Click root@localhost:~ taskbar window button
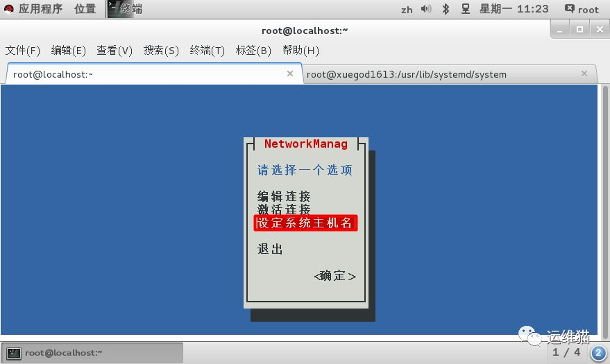 tap(92, 353)
